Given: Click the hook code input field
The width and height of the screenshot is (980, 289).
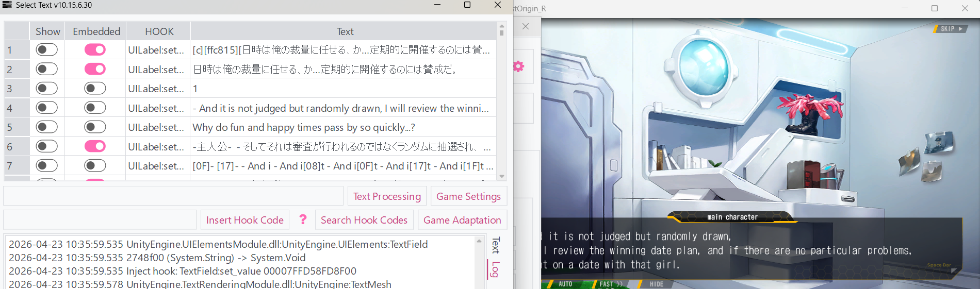Looking at the screenshot, I should coord(100,220).
